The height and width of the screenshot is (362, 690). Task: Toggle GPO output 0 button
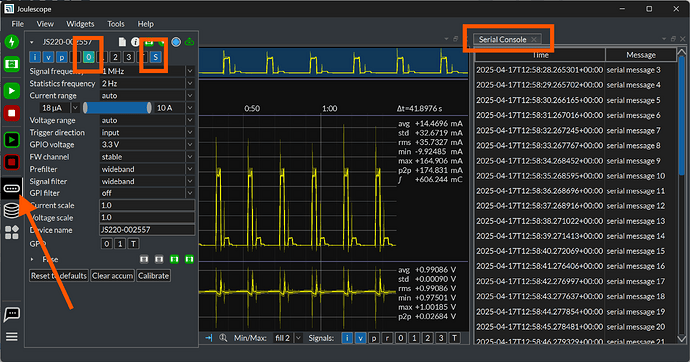pos(106,244)
